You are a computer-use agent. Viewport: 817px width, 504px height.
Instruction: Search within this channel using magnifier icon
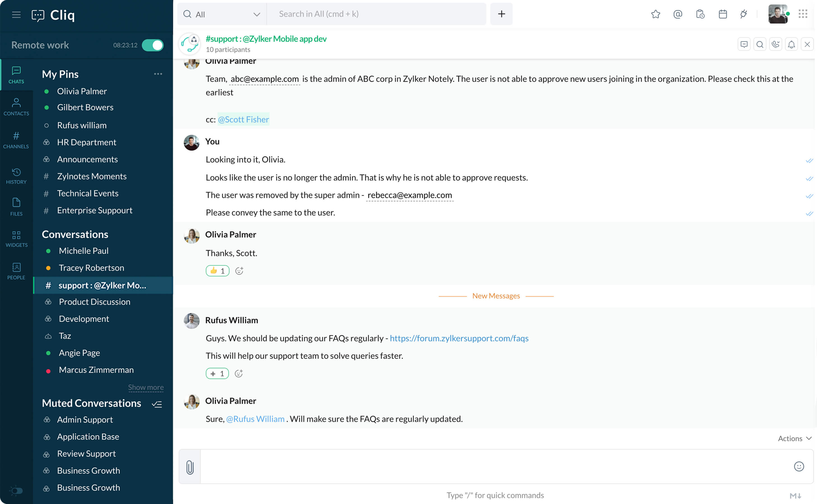(760, 44)
